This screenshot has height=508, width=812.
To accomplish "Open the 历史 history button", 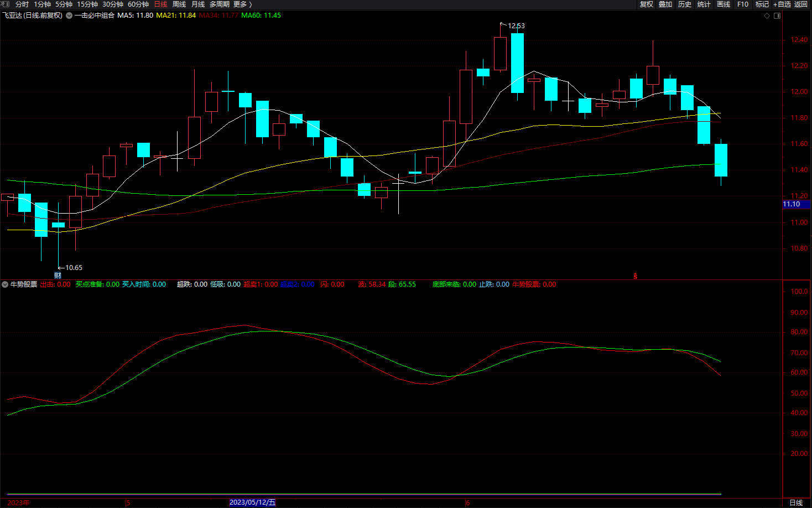I will click(x=685, y=4).
